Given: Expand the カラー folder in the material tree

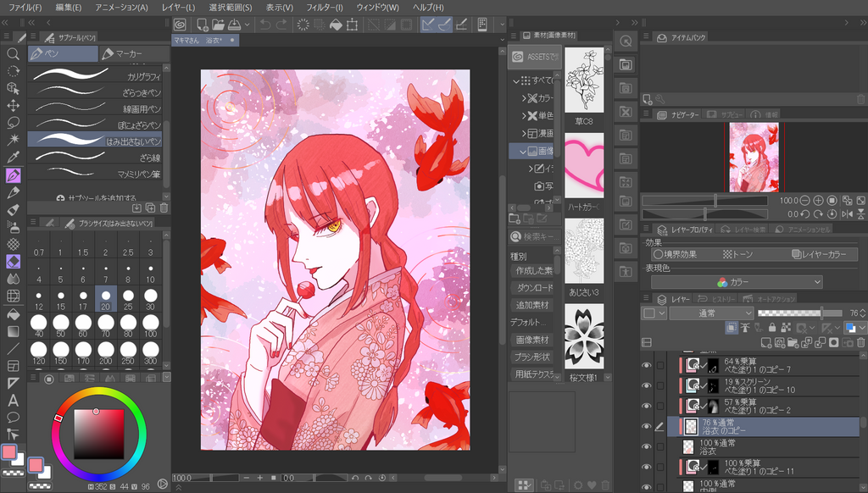Looking at the screenshot, I should pos(524,98).
